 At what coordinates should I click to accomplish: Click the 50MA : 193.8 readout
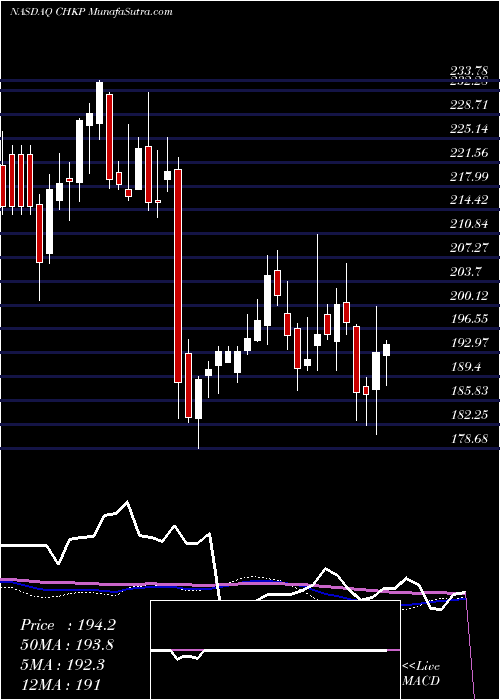coord(67,645)
